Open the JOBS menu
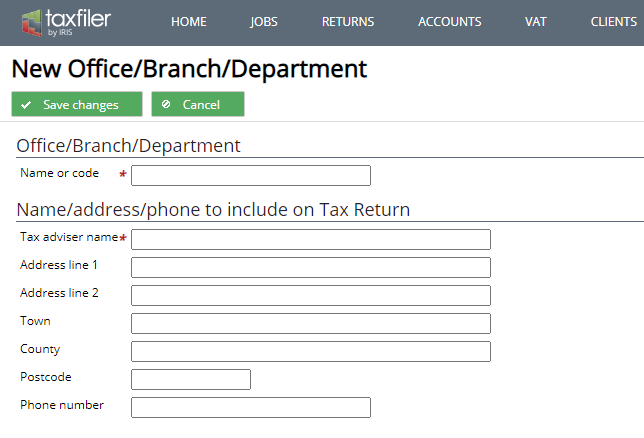 (264, 21)
